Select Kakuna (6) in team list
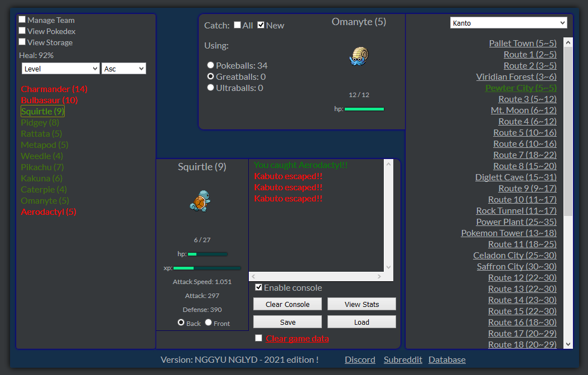This screenshot has width=588, height=375. pyautogui.click(x=41, y=178)
